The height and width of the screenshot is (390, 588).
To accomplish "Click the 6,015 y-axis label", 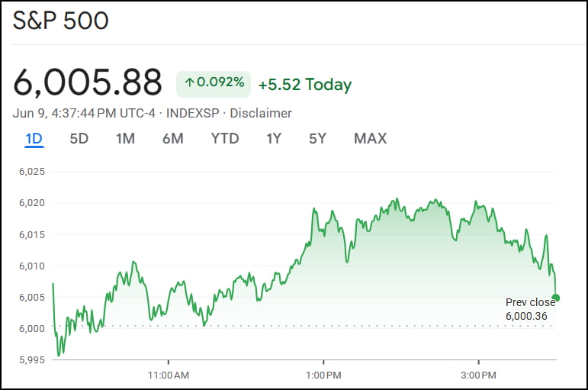I will click(32, 234).
